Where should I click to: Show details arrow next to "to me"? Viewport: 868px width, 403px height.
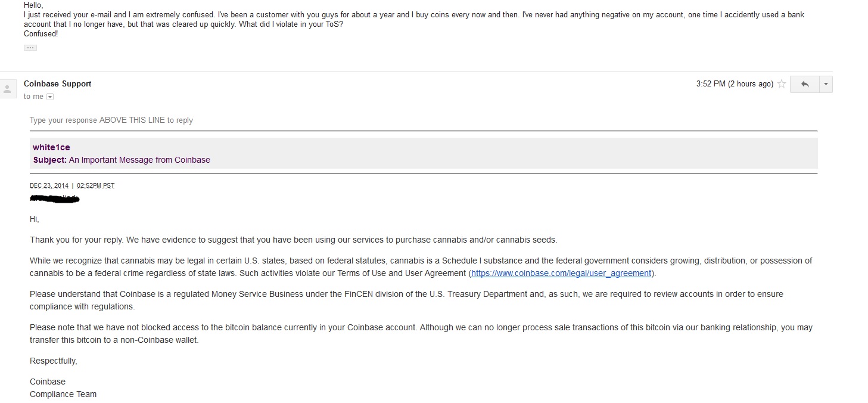(50, 97)
